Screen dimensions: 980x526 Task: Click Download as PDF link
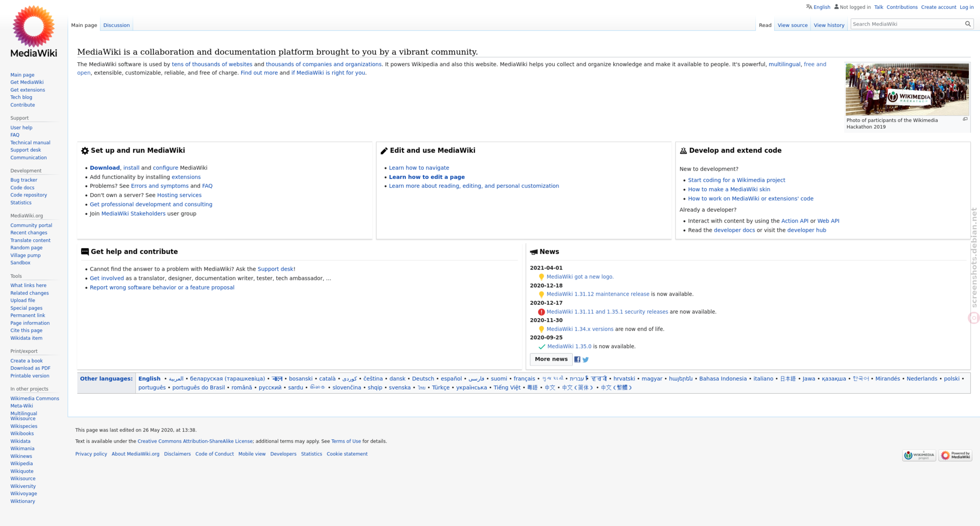click(30, 368)
